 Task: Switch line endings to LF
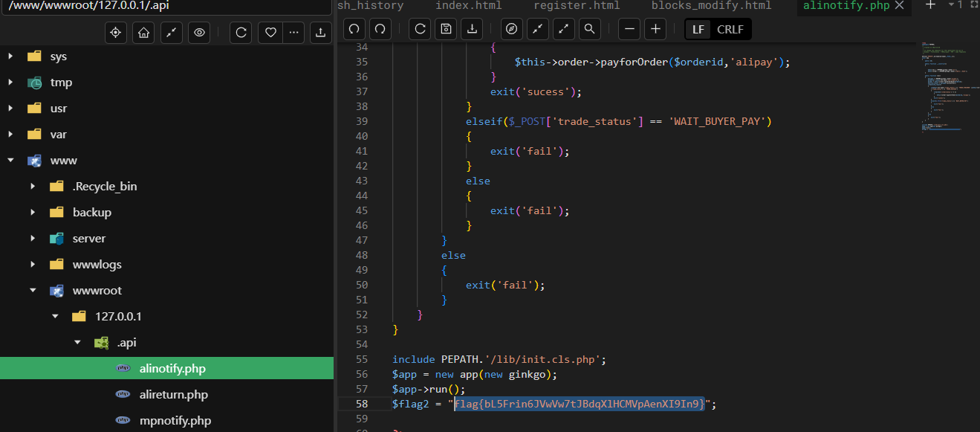(x=698, y=30)
